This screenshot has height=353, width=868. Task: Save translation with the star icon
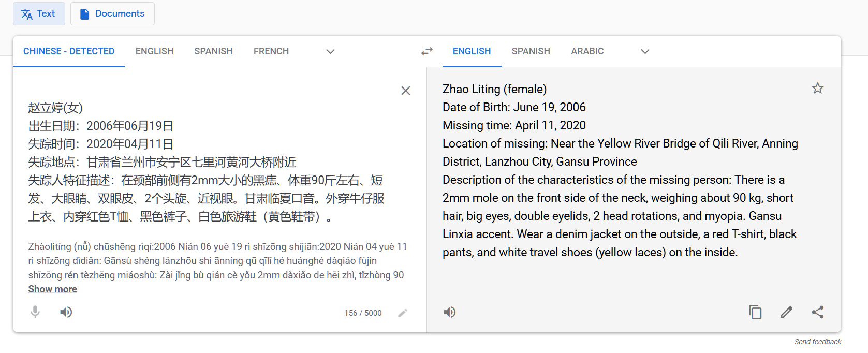pos(818,88)
